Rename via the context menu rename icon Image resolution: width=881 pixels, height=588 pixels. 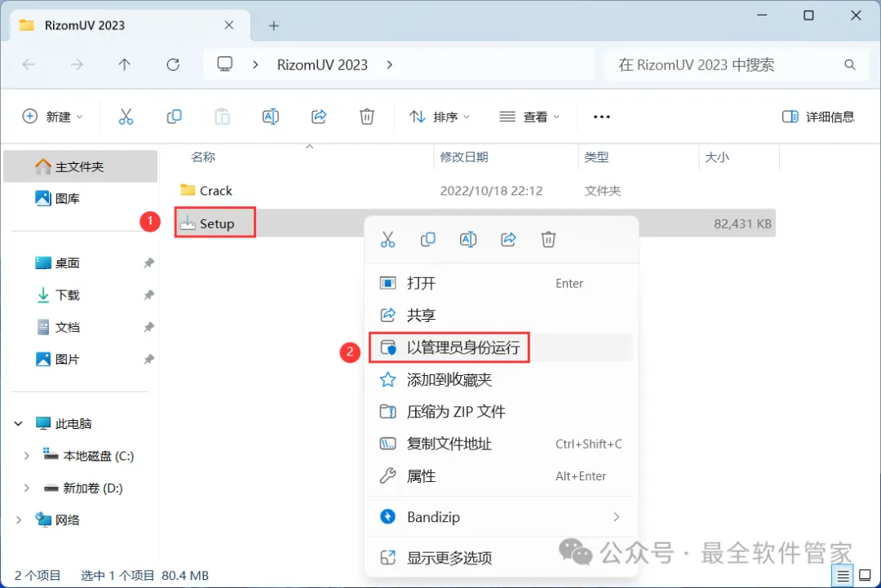coord(468,239)
